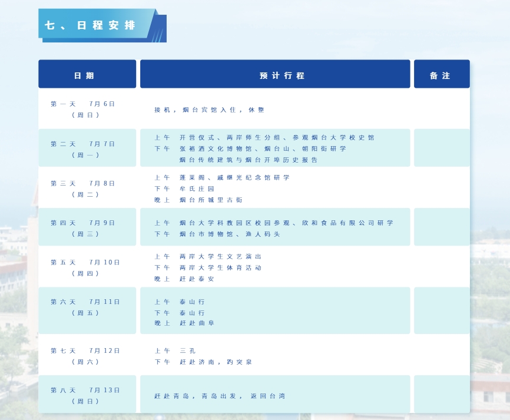
Task: Click the 第八天 7月13日 date cell
Action: coord(87,394)
